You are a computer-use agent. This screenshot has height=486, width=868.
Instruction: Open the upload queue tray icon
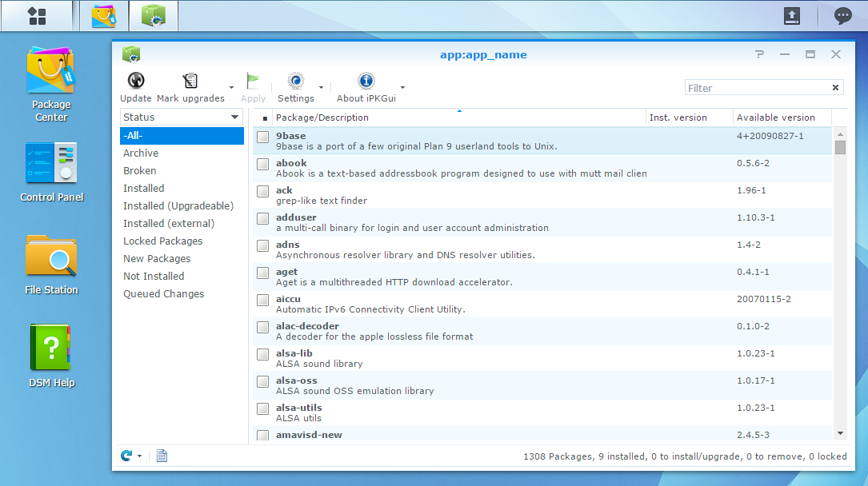click(792, 15)
